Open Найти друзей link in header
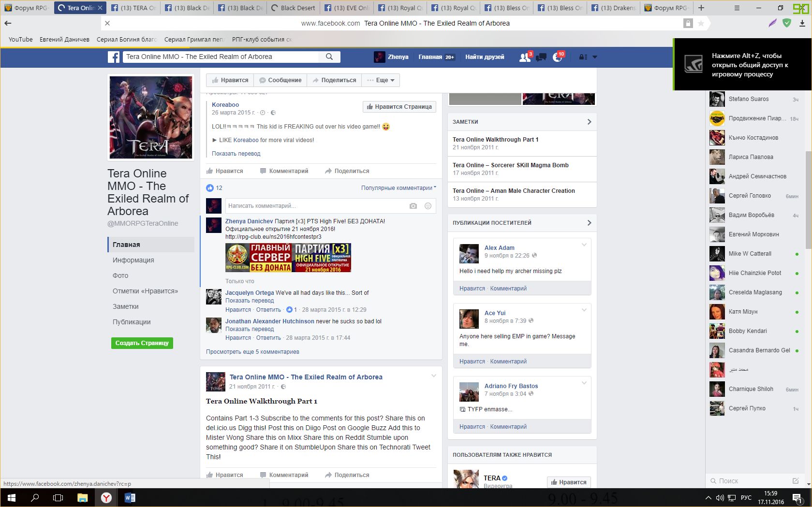 tap(485, 57)
